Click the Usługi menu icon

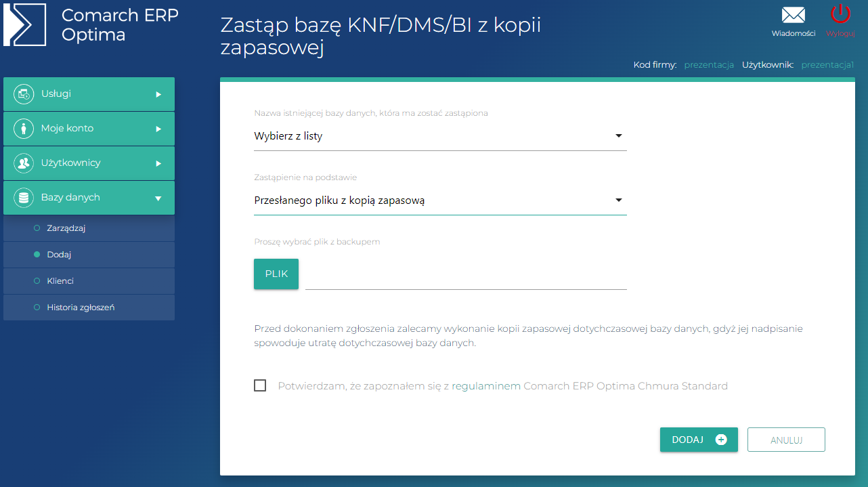pyautogui.click(x=24, y=94)
